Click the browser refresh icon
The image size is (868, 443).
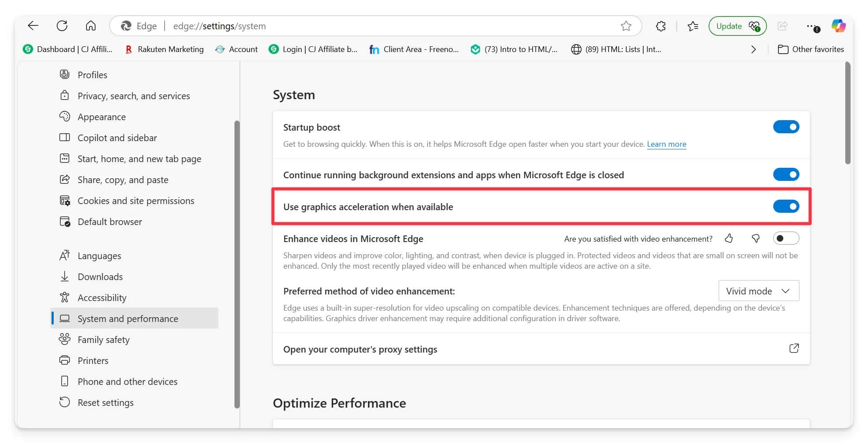coord(62,26)
